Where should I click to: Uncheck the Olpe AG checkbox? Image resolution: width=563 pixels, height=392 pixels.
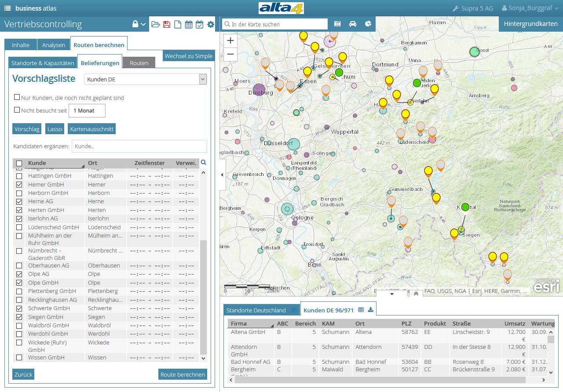point(19,274)
